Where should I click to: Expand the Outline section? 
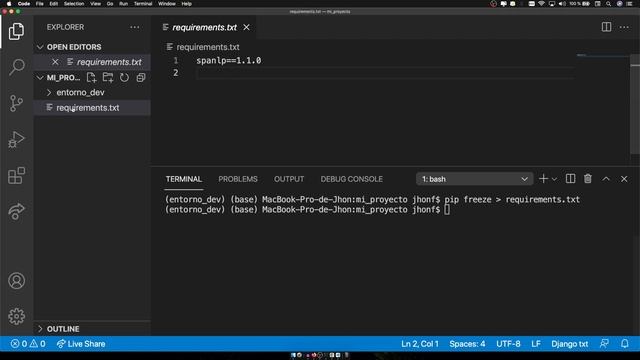pos(92,329)
